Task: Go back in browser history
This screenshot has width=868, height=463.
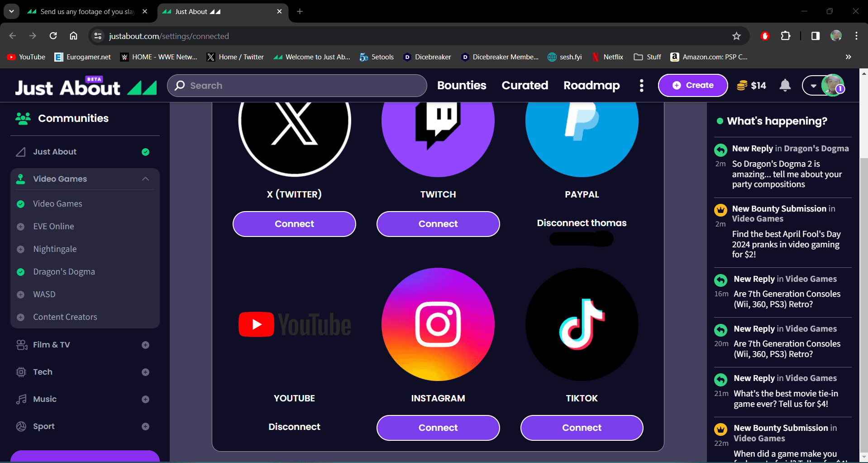Action: click(x=13, y=36)
